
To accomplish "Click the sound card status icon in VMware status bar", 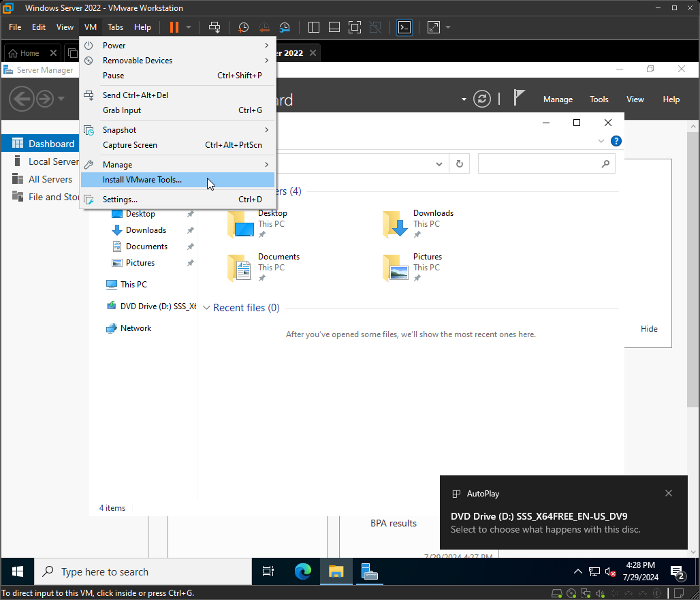I will (x=600, y=593).
